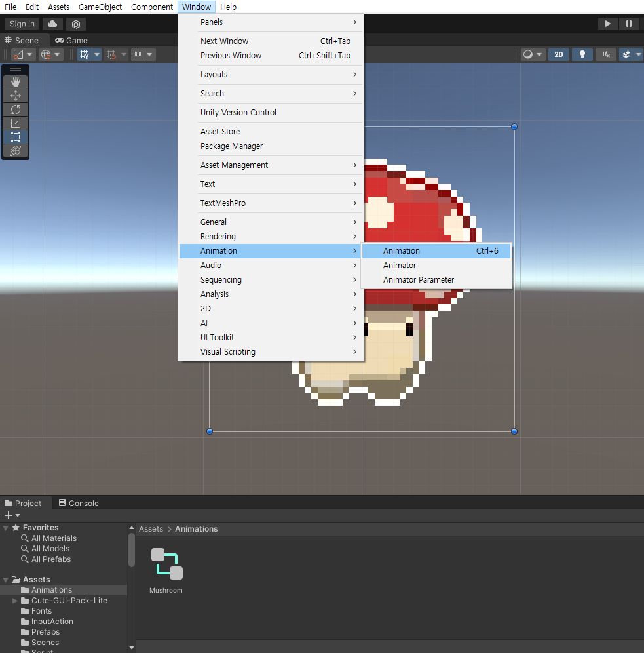Viewport: 644px width, 653px height.
Task: Select All Materials favorite search
Action: tap(54, 538)
